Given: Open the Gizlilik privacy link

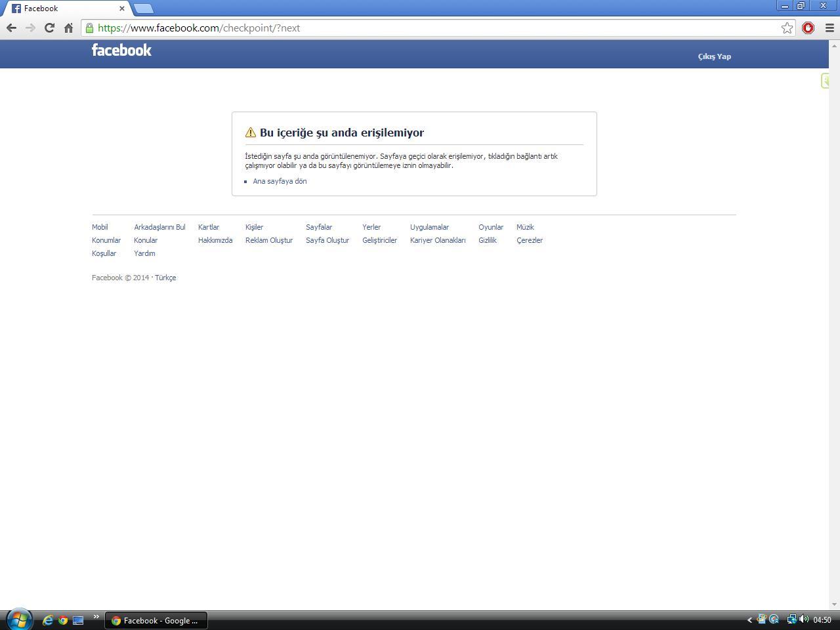Looking at the screenshot, I should coord(488,240).
